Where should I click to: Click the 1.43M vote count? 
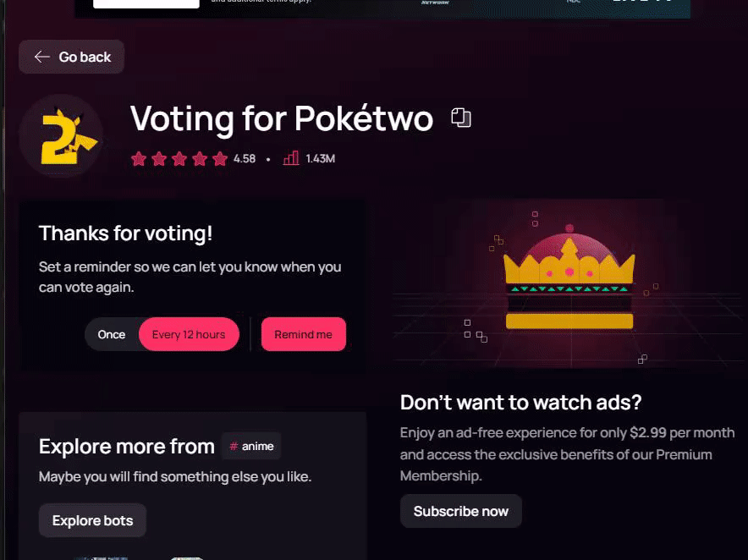pyautogui.click(x=320, y=159)
